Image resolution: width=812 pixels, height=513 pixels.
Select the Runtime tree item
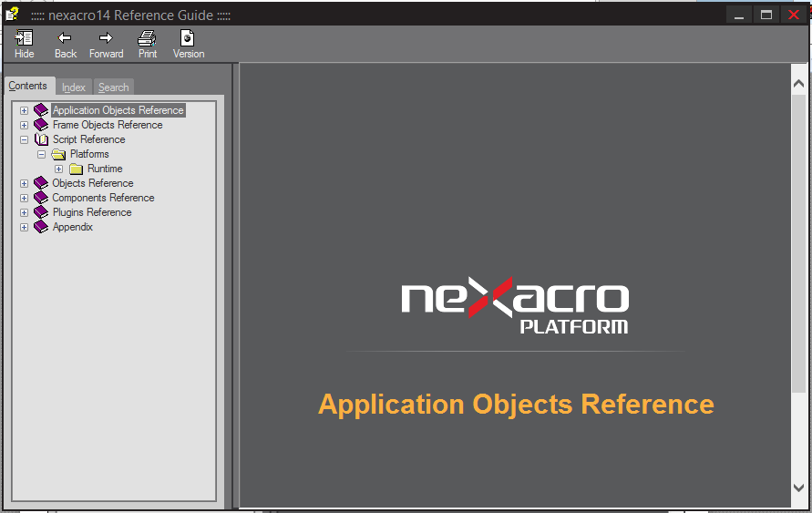pyautogui.click(x=105, y=169)
